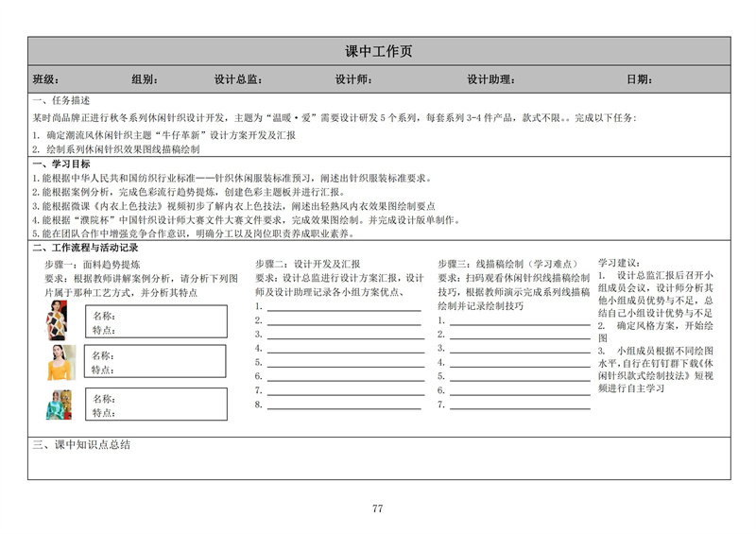Click the '学习建议:' label
The image size is (756, 534).
[619, 263]
